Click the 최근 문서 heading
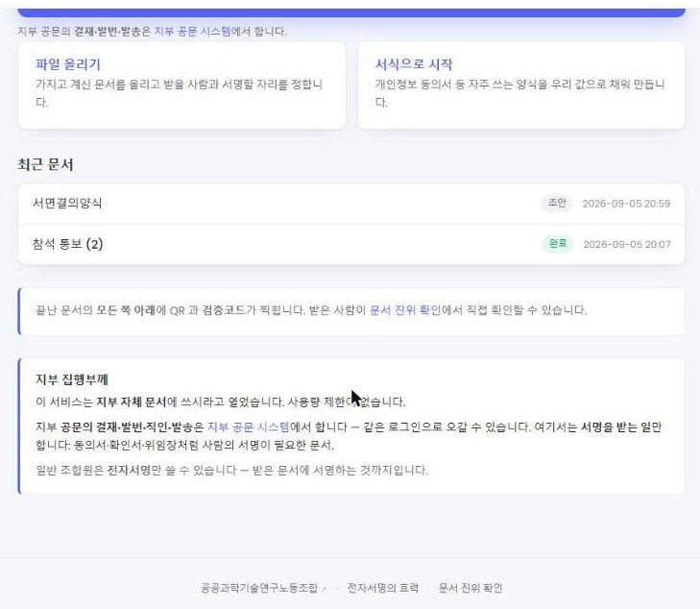700x609 pixels. click(45, 165)
